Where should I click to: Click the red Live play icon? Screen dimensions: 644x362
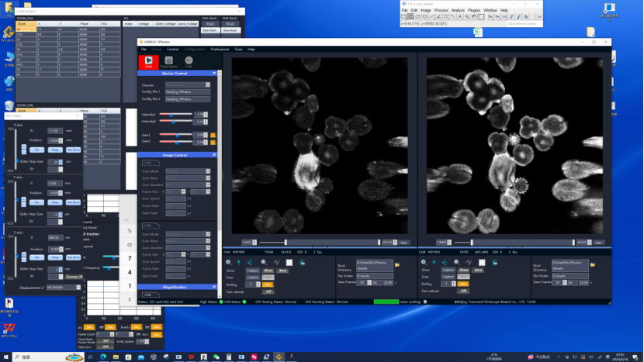[148, 60]
